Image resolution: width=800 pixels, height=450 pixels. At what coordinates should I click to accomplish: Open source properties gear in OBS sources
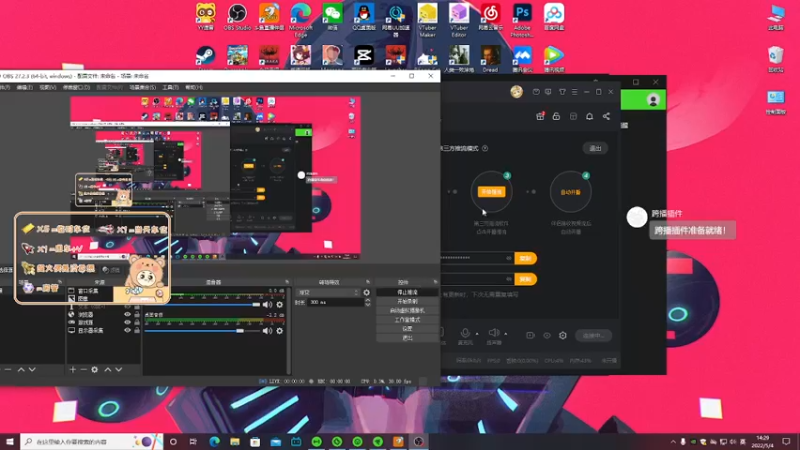(x=94, y=369)
